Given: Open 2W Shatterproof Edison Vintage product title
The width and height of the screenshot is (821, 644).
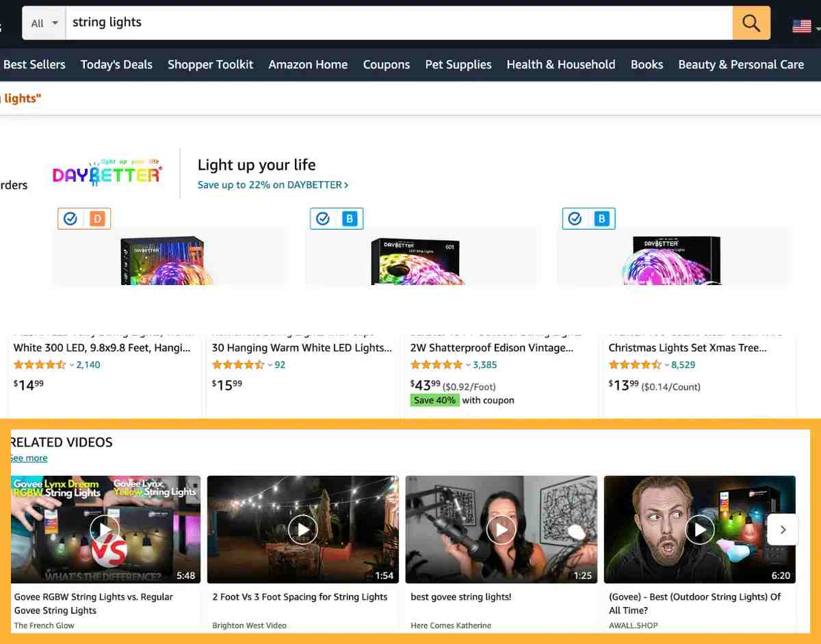Looking at the screenshot, I should pos(491,347).
